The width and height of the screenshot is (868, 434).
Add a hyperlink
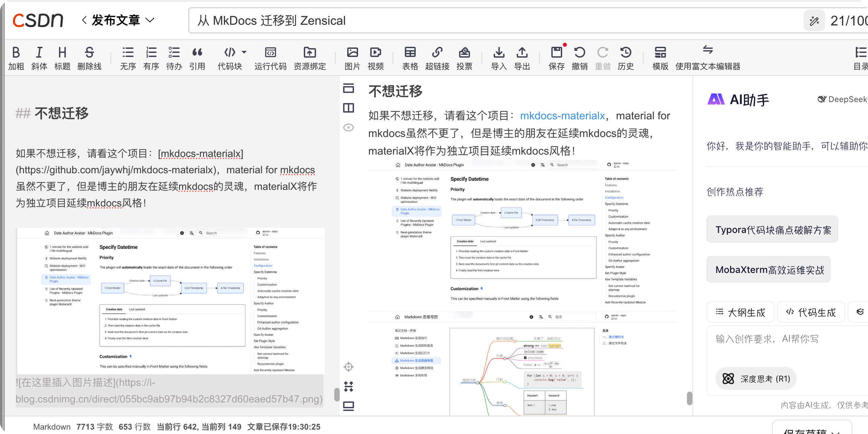pyautogui.click(x=437, y=57)
